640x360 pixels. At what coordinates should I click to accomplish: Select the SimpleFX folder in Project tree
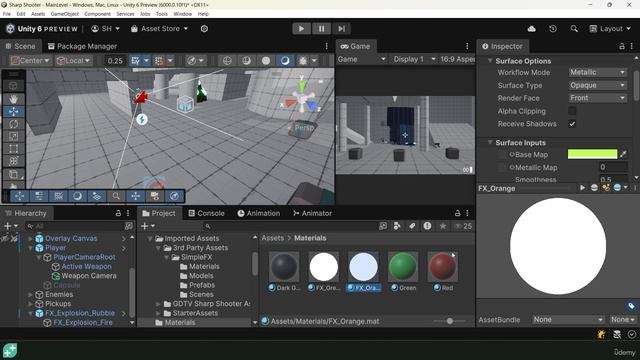click(196, 257)
